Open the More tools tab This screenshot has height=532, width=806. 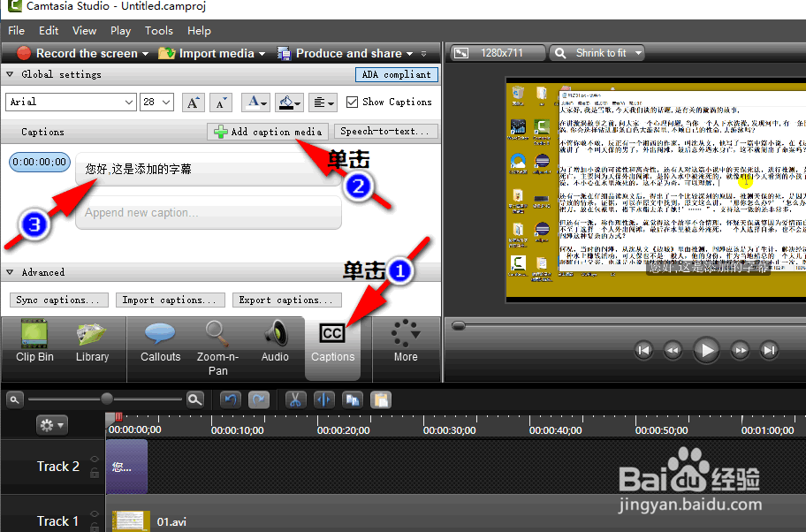click(x=406, y=342)
